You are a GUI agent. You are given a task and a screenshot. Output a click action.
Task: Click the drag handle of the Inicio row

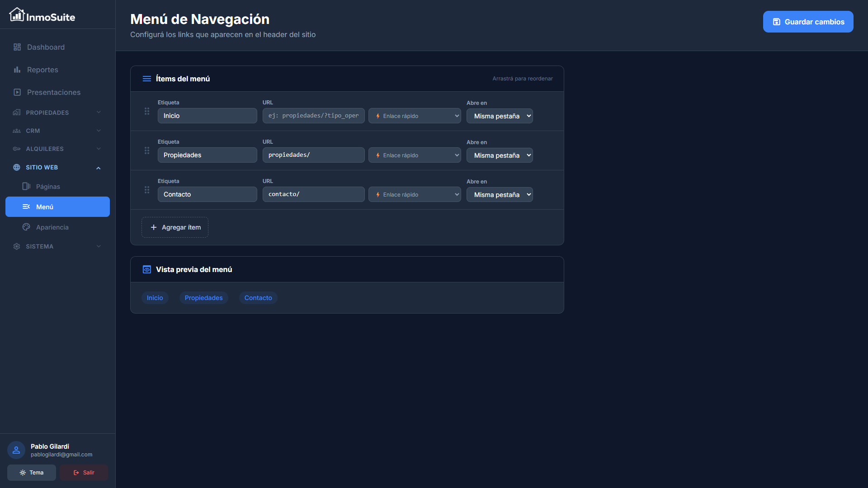pyautogui.click(x=147, y=111)
